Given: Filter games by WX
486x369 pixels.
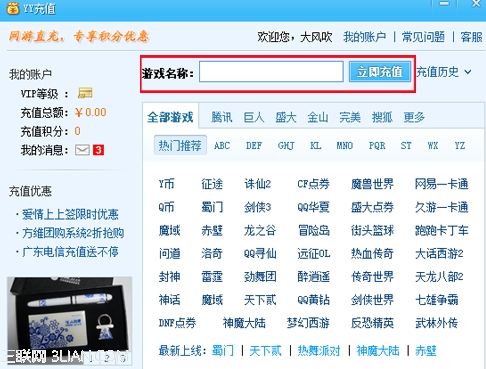Looking at the screenshot, I should 433,146.
